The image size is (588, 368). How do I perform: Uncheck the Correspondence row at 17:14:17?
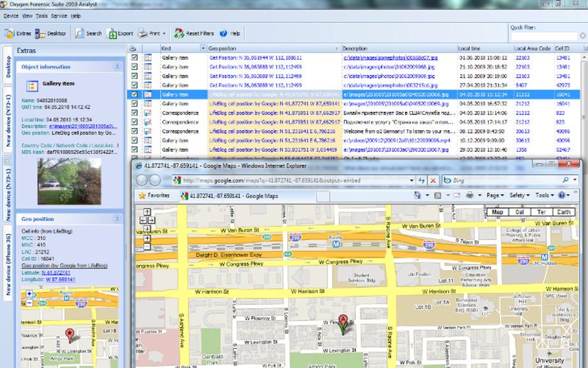pyautogui.click(x=134, y=122)
